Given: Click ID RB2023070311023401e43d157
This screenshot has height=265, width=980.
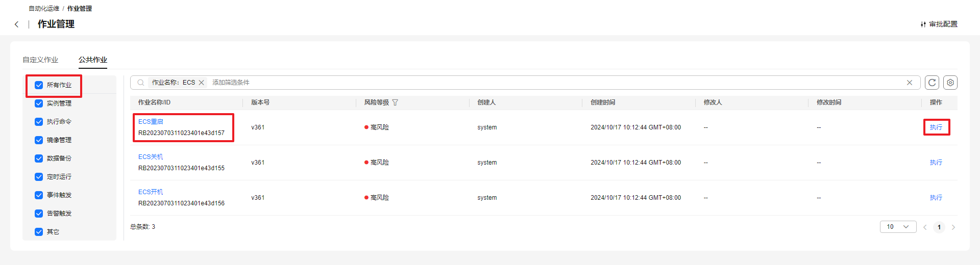Looking at the screenshot, I should point(181,133).
